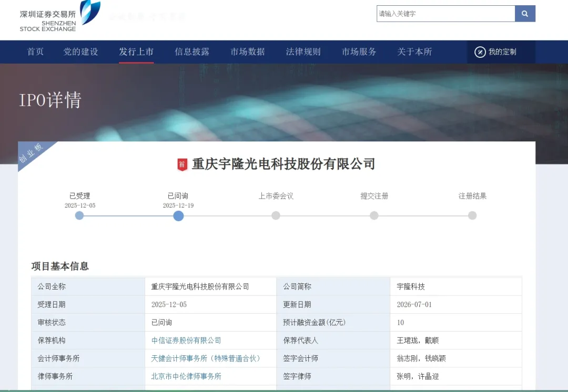Image resolution: width=568 pixels, height=392 pixels.
Task: Click the 已受理 progress step dot
Action: 79,216
